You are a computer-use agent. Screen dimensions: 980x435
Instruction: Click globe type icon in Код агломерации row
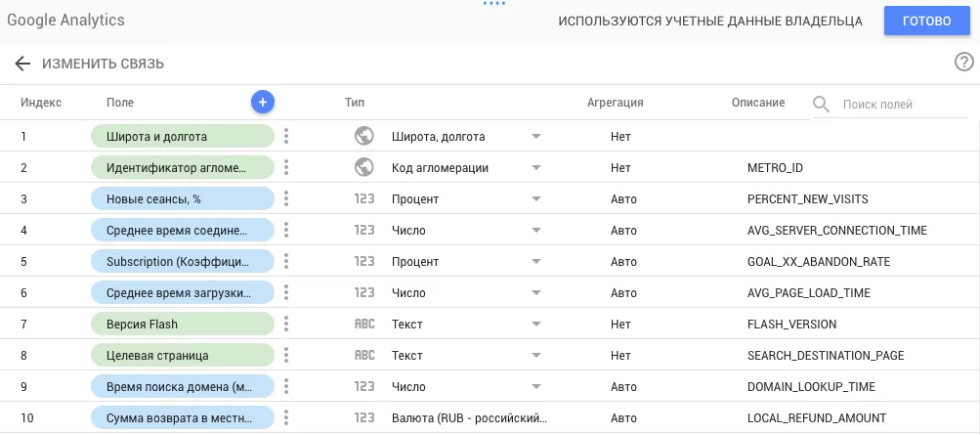point(364,167)
